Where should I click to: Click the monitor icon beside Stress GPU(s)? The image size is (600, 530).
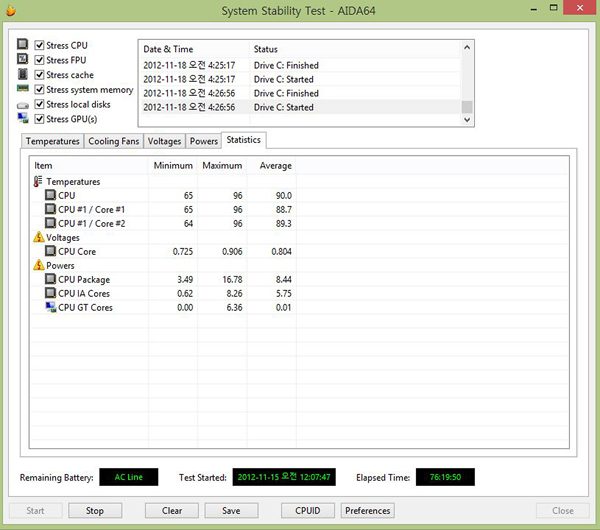tap(23, 118)
